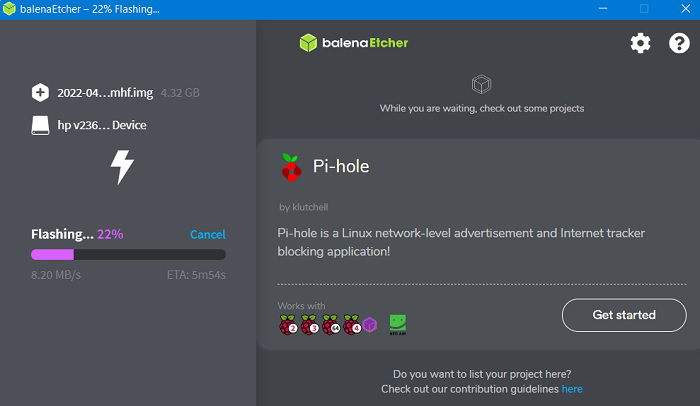Image resolution: width=700 pixels, height=406 pixels.
Task: Click the Get started button
Action: (x=624, y=315)
